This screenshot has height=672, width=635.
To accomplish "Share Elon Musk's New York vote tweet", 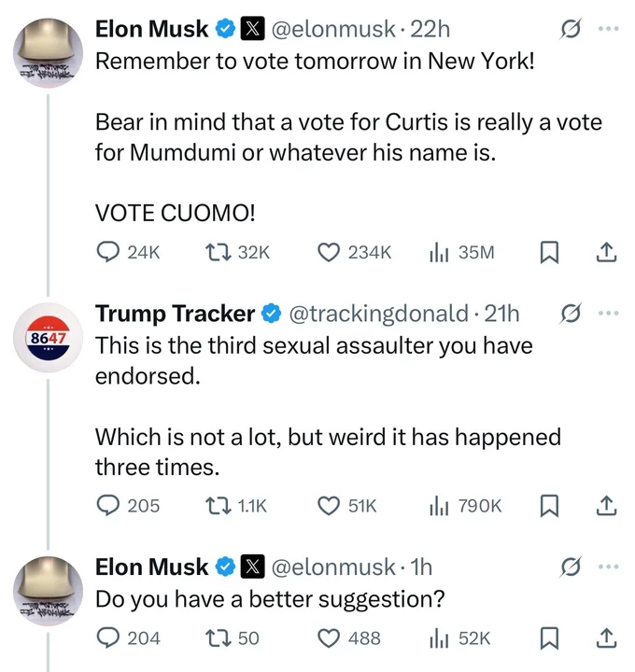I will (x=605, y=252).
